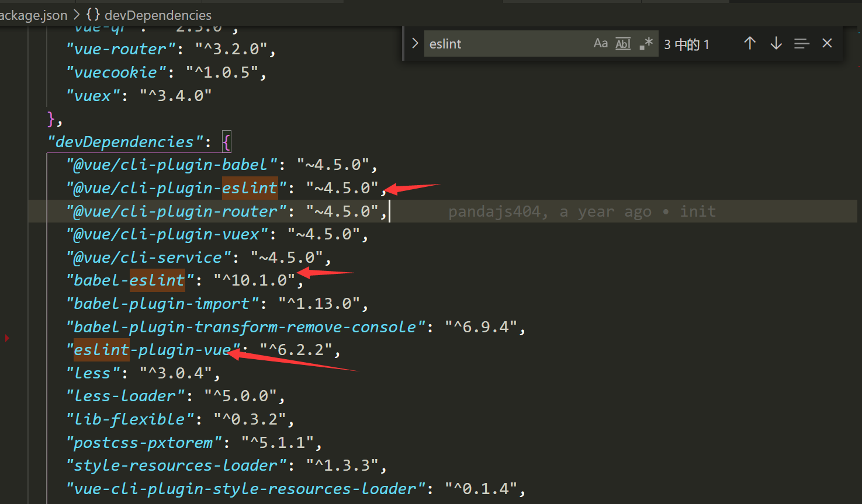Toggle Use Regular Expression option
862x504 pixels.
click(x=646, y=43)
